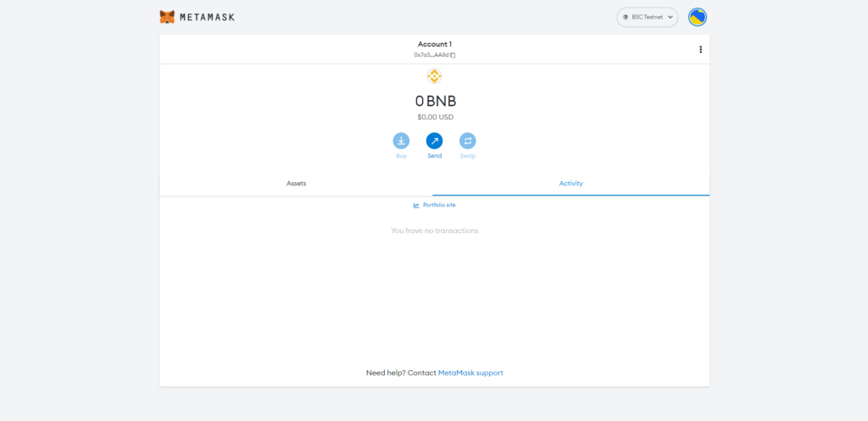Open the three-dot account options menu
The height and width of the screenshot is (421, 868).
point(700,49)
